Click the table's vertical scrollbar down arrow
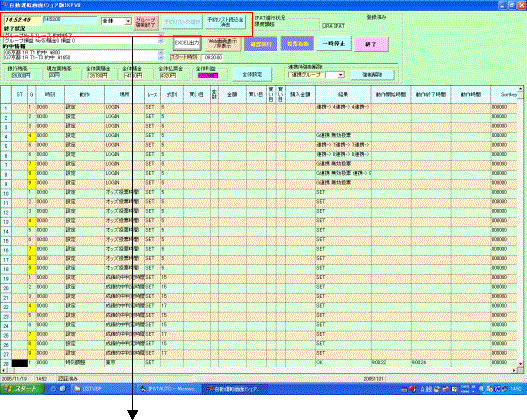Viewport: 527px width, 420px height. point(520,364)
